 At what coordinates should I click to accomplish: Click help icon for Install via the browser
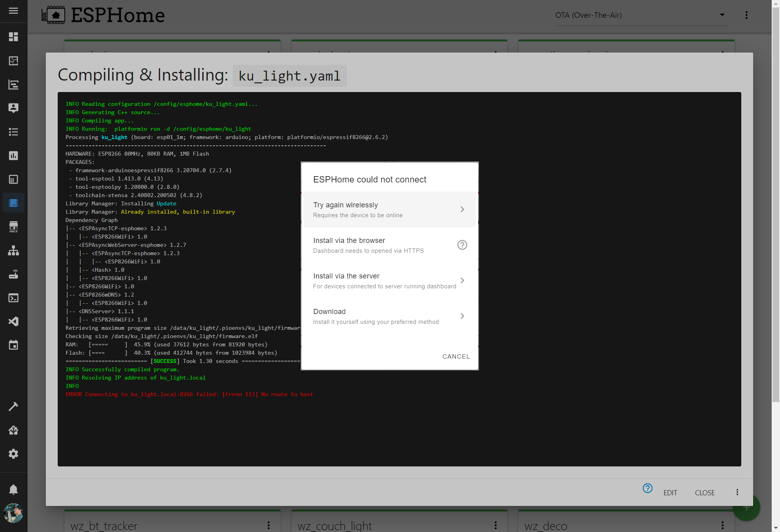462,245
